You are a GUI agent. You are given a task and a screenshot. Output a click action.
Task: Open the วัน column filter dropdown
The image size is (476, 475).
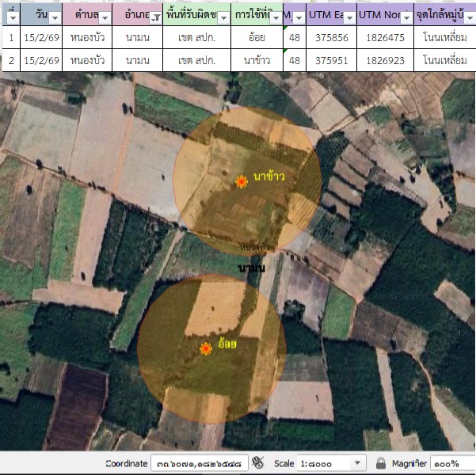55,17
